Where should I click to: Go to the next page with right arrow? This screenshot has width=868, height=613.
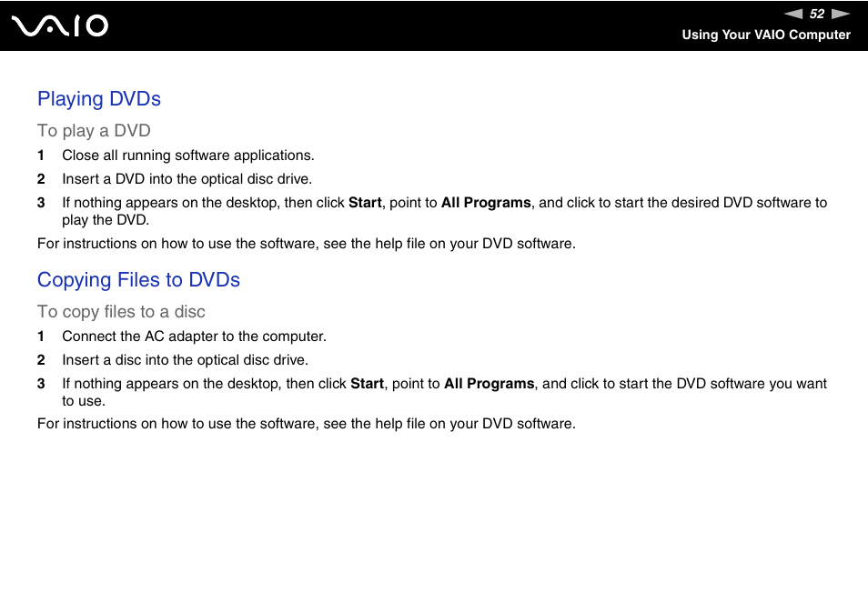841,14
